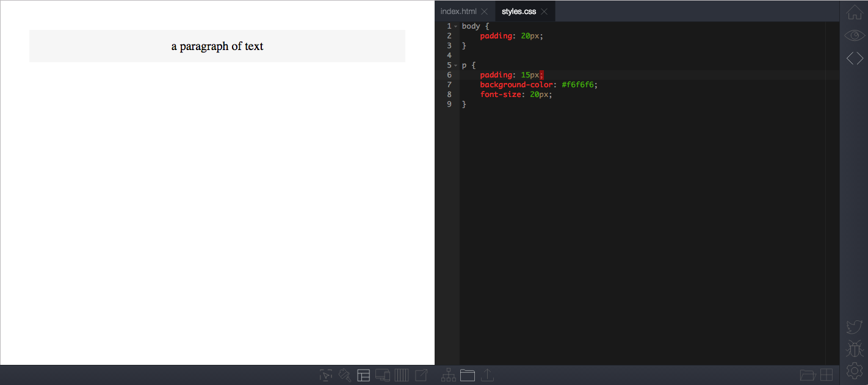
Task: Open the code view brackets icon
Action: [x=854, y=58]
